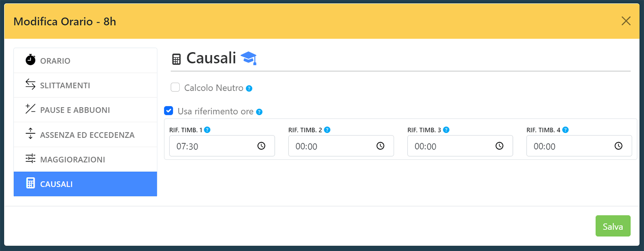Open time picker for RIF. TIMB. 4
644x251 pixels.
coord(619,146)
